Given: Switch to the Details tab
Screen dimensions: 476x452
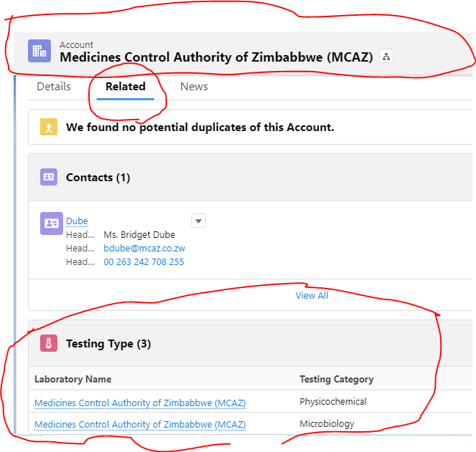Looking at the screenshot, I should [x=54, y=87].
